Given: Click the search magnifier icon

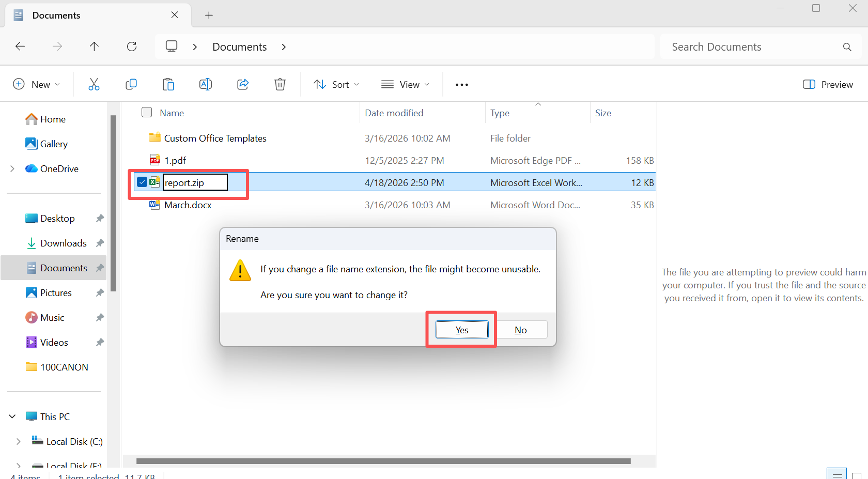Looking at the screenshot, I should (847, 47).
